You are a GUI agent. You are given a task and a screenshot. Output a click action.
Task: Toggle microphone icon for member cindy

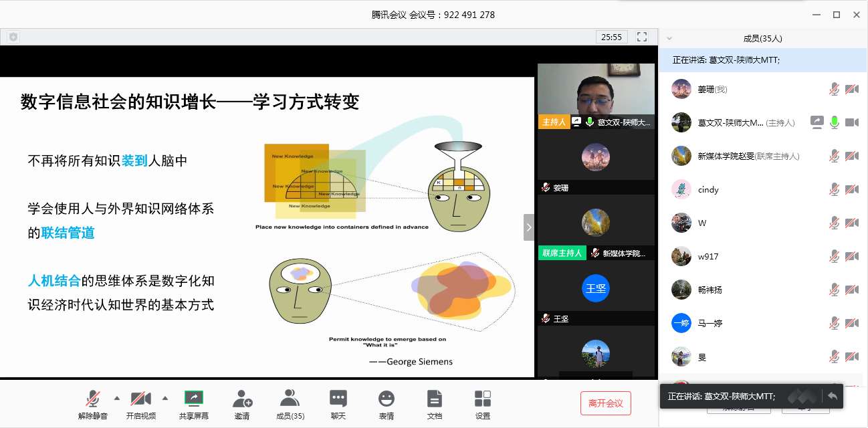(834, 189)
